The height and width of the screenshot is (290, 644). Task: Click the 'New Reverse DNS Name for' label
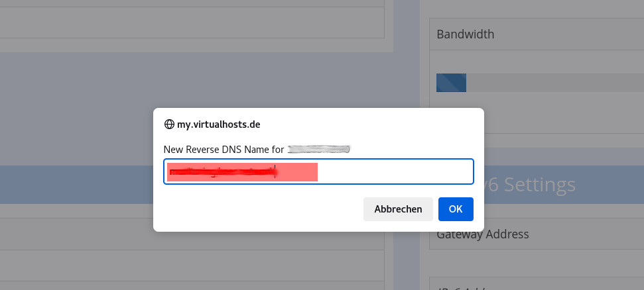click(x=224, y=150)
